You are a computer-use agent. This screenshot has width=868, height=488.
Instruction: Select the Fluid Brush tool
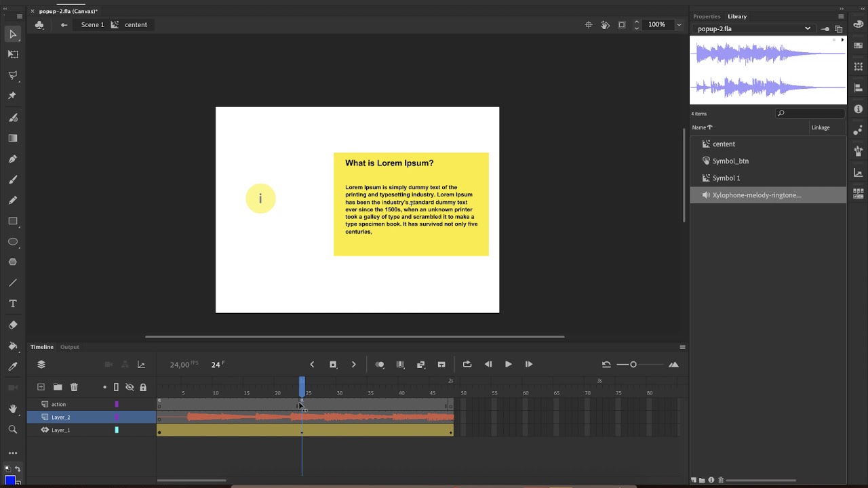[x=13, y=117]
